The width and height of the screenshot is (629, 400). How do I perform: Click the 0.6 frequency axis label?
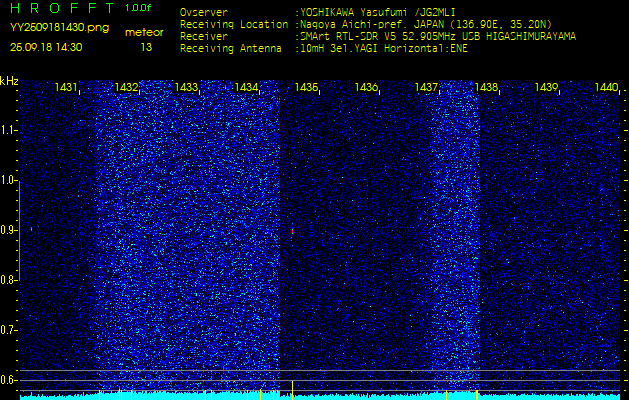tap(7, 380)
